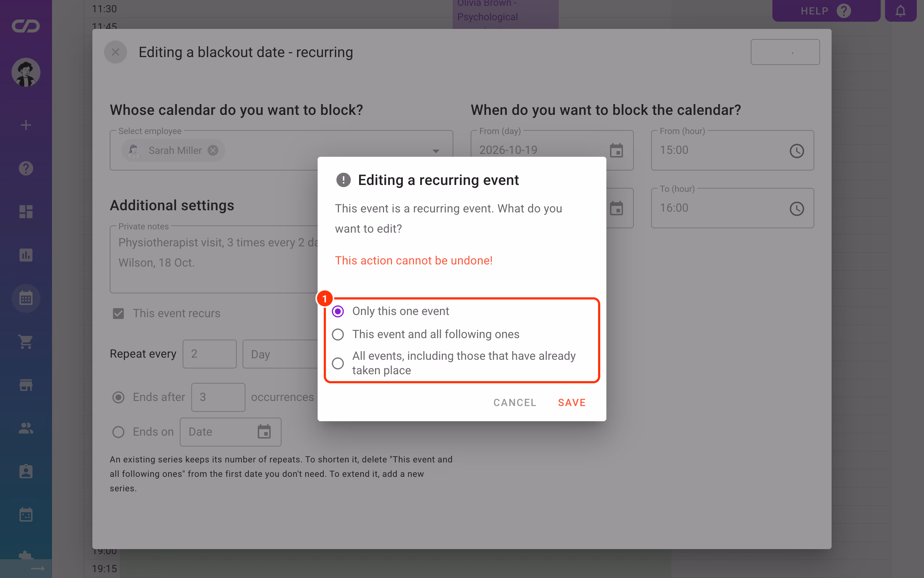This screenshot has height=578, width=924.
Task: Open clock picker for From (hour) field
Action: (797, 151)
